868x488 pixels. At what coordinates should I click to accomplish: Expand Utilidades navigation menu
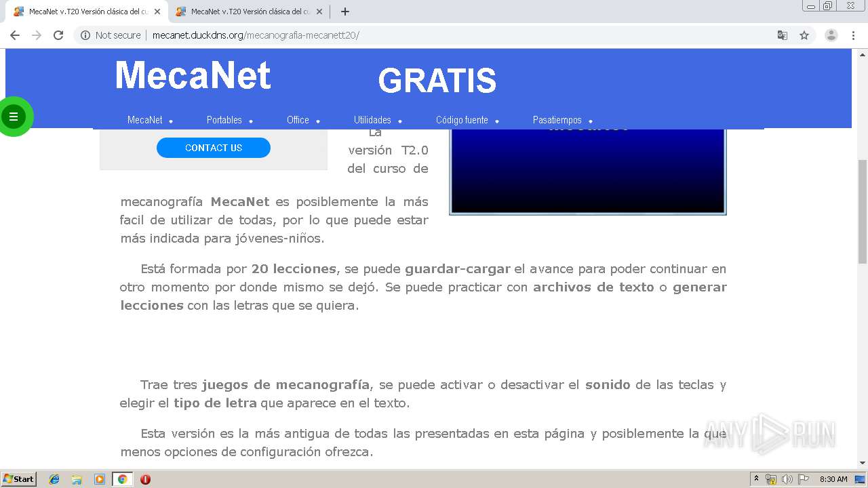click(x=378, y=120)
